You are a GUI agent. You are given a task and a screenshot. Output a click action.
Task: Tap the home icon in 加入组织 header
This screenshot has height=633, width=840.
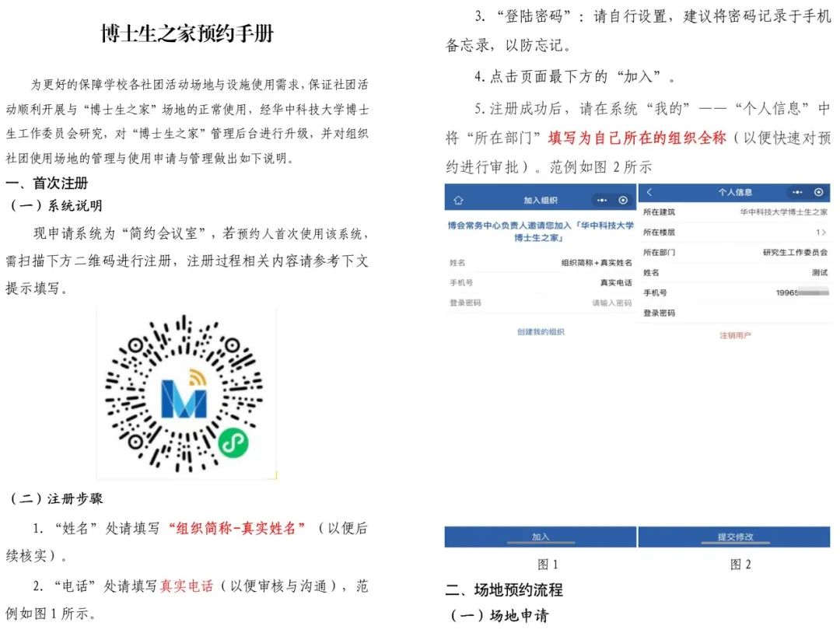pyautogui.click(x=458, y=201)
